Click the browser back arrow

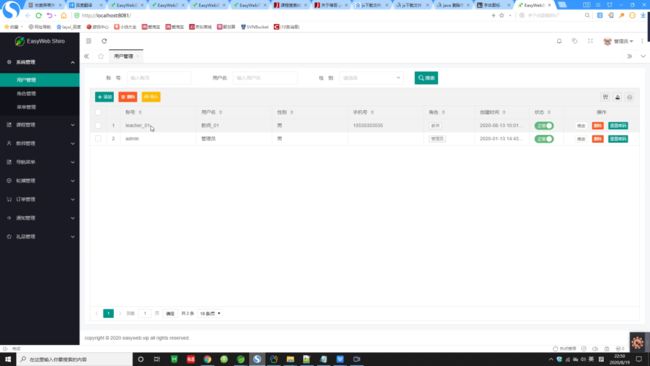tap(27, 15)
